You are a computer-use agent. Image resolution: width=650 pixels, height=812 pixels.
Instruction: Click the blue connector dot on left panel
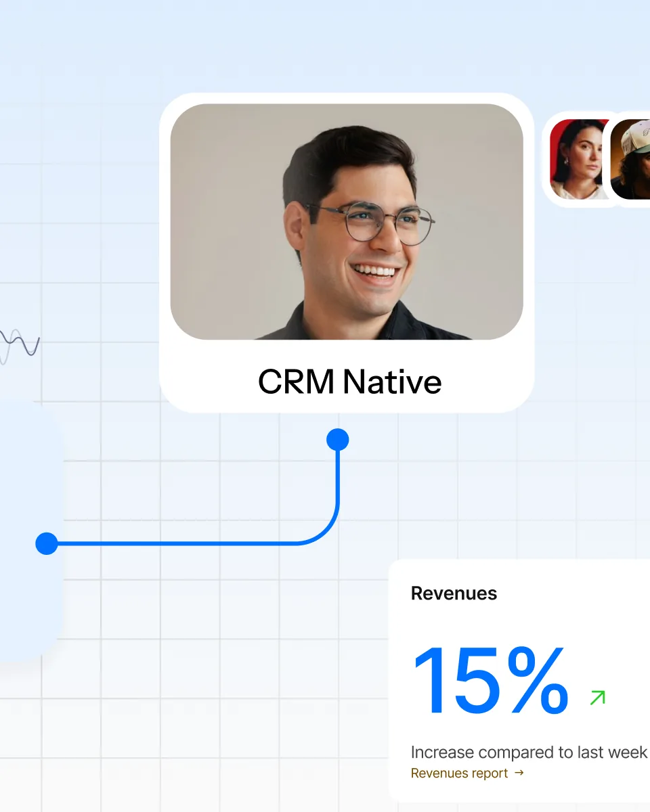click(x=47, y=543)
